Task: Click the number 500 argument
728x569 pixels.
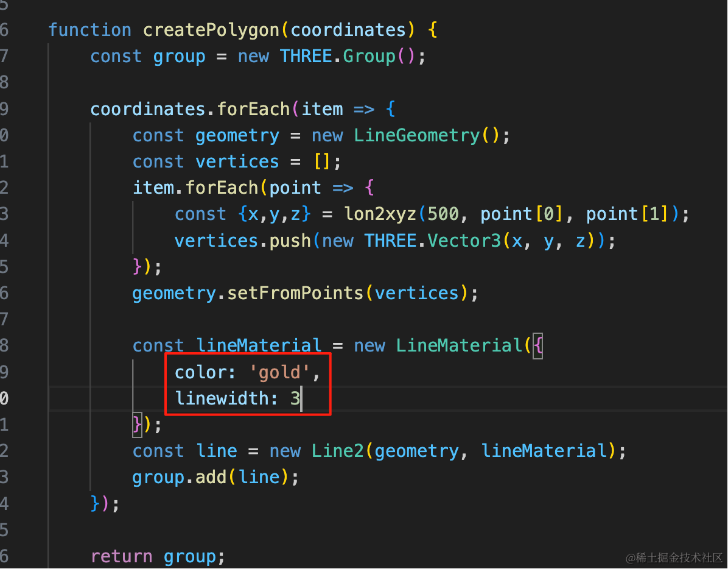Action: click(443, 214)
